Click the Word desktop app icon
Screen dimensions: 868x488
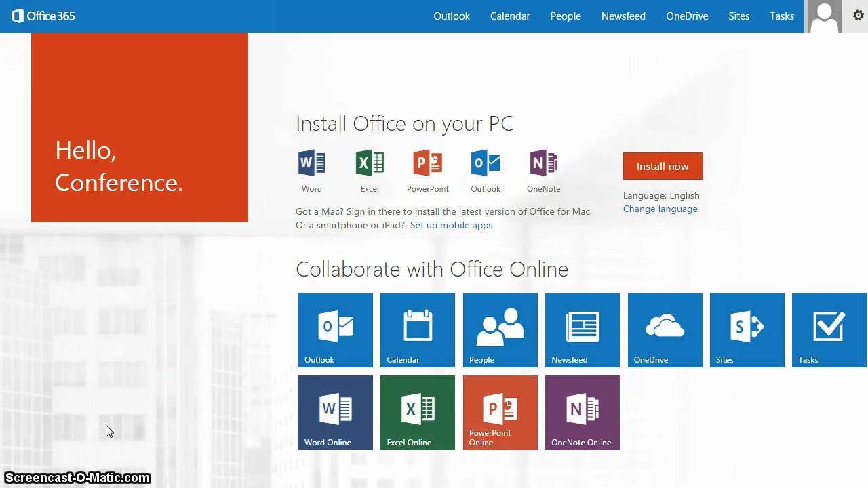(x=312, y=163)
